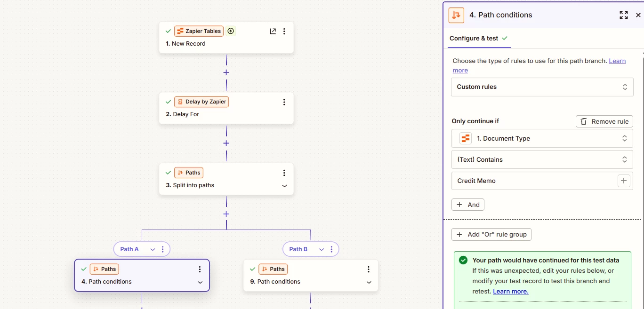Viewport: 644px width, 309px height.
Task: Click the Path A label
Action: click(129, 249)
